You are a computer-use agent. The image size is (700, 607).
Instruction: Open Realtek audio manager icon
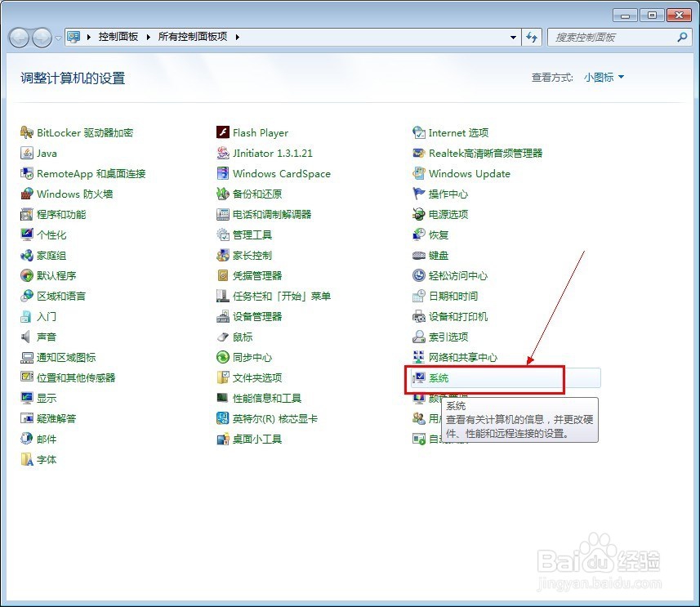[x=419, y=154]
